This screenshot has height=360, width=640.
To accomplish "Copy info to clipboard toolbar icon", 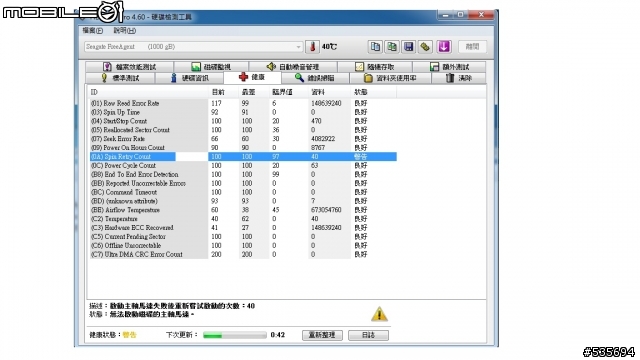I will (x=375, y=47).
